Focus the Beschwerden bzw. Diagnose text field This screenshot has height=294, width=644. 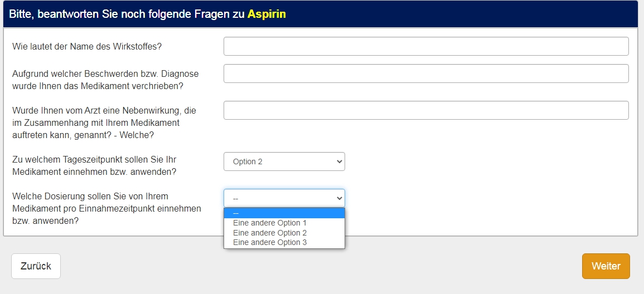426,73
